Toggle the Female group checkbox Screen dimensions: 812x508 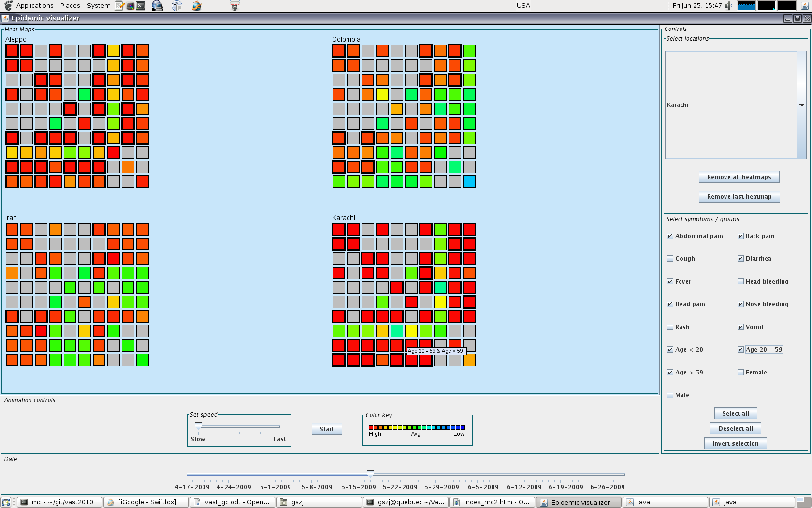[x=740, y=373]
